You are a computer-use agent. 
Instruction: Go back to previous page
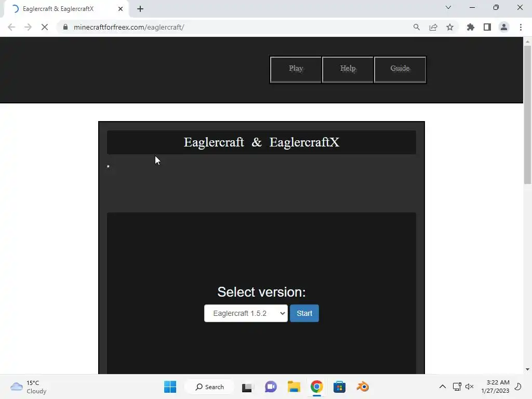(x=11, y=27)
